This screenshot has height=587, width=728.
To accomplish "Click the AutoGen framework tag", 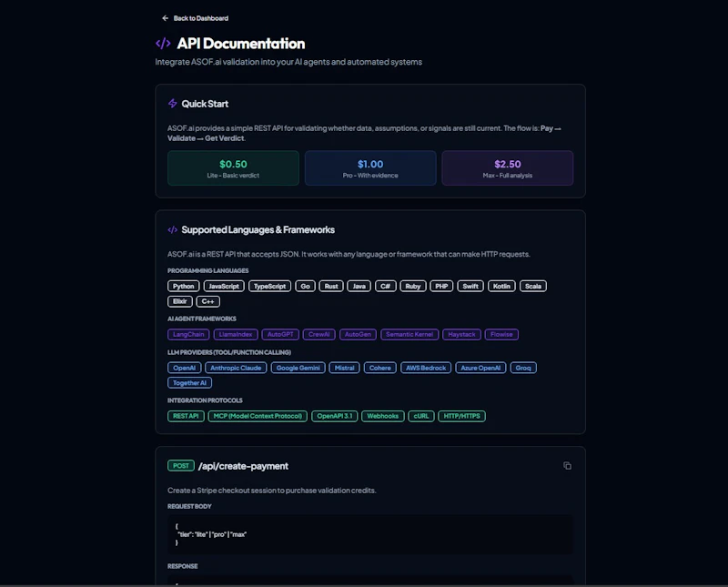I will [x=358, y=334].
